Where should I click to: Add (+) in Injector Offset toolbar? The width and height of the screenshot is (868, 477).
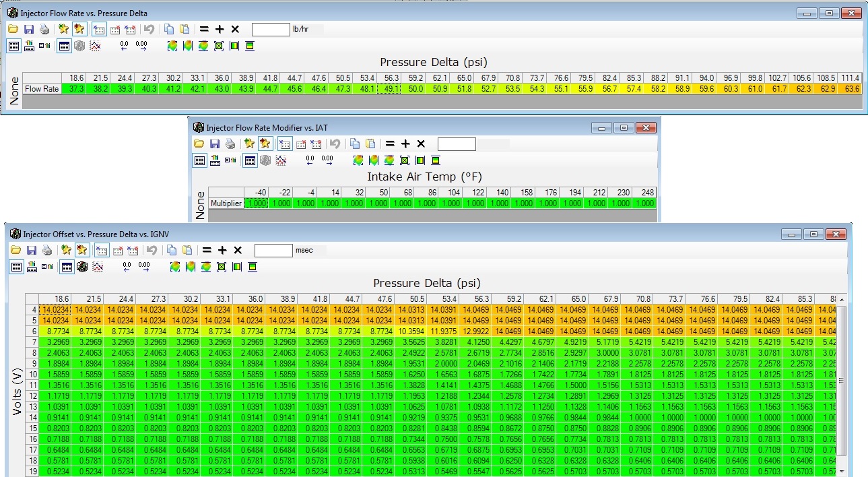coord(222,250)
